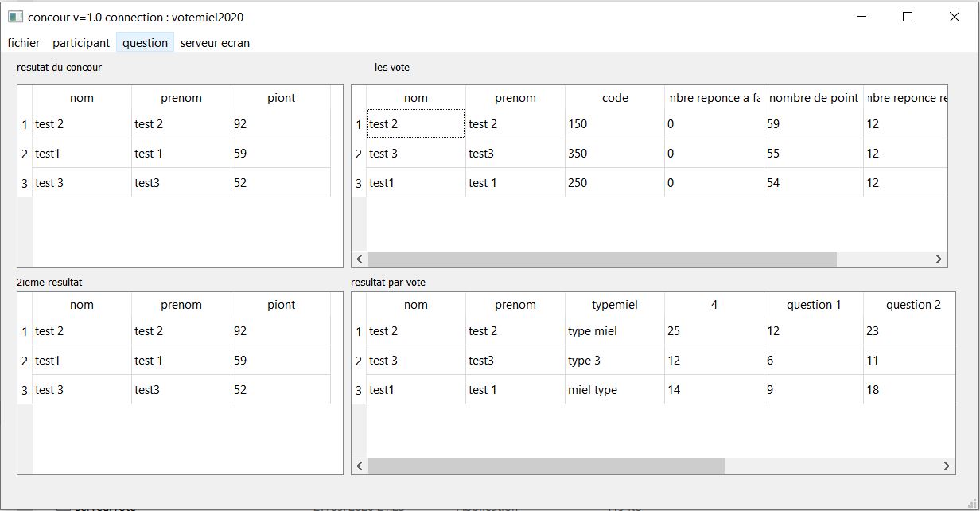Minimize the concour window

861,17
